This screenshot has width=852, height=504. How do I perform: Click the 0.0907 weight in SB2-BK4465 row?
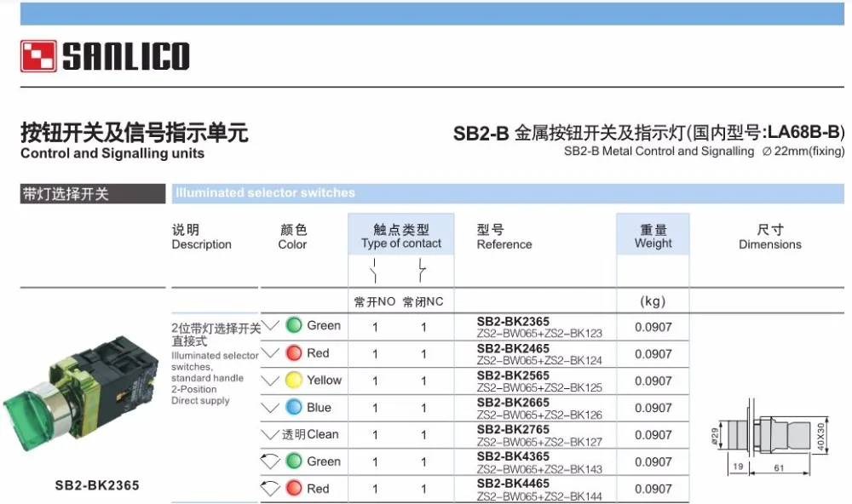click(653, 489)
